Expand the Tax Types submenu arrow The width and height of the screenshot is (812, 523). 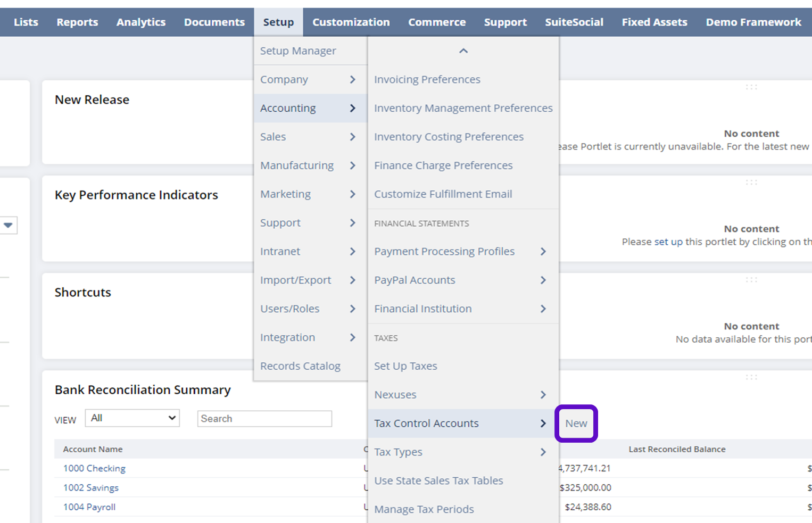pos(543,452)
